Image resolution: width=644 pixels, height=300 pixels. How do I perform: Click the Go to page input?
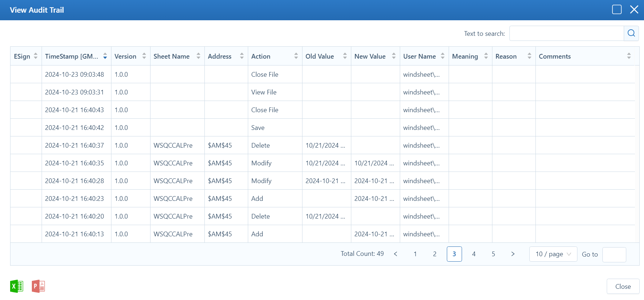(614, 254)
